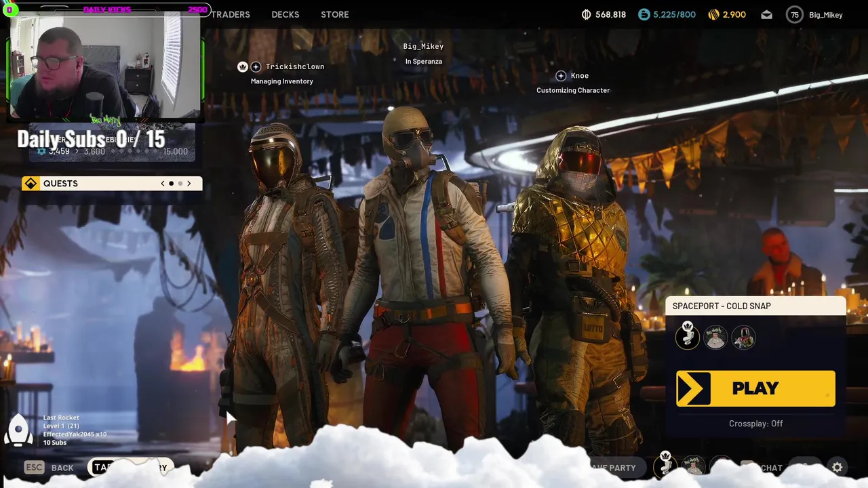Click the Daily Subs counter overlay
Screen dimensions: 868x488
91,139
